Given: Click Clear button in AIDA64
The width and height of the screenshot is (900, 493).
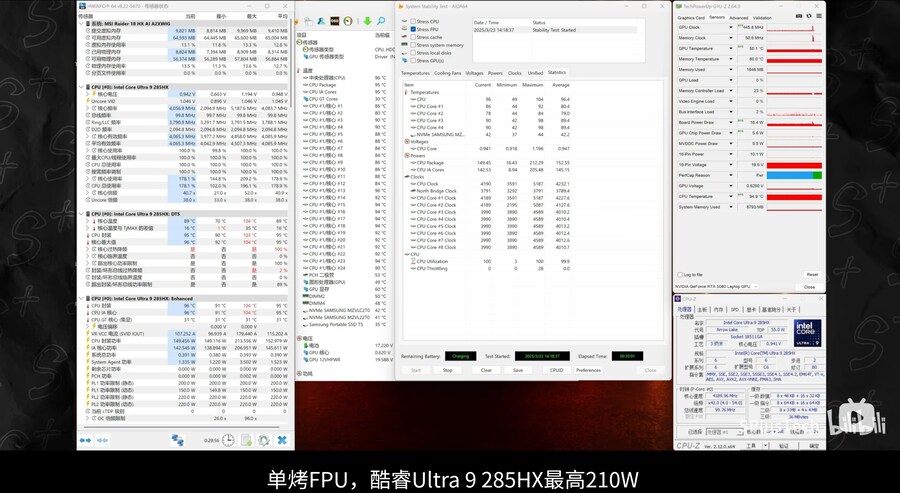Looking at the screenshot, I should coord(486,370).
